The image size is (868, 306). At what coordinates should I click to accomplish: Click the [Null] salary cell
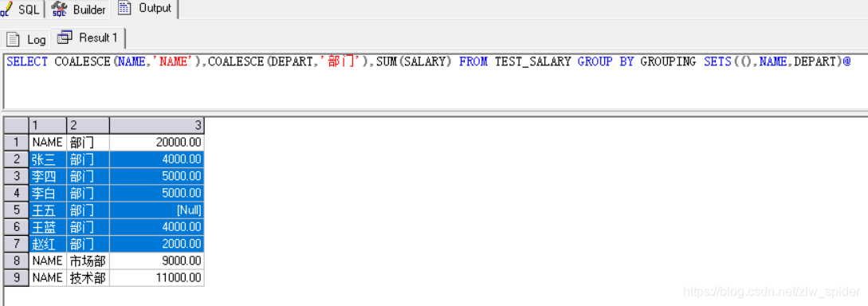pos(157,210)
